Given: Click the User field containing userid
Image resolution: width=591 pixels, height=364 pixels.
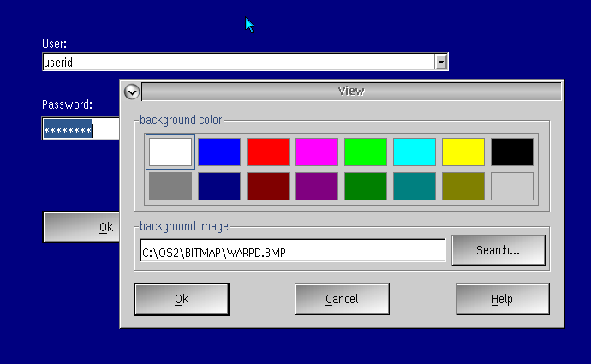Looking at the screenshot, I should tap(239, 62).
